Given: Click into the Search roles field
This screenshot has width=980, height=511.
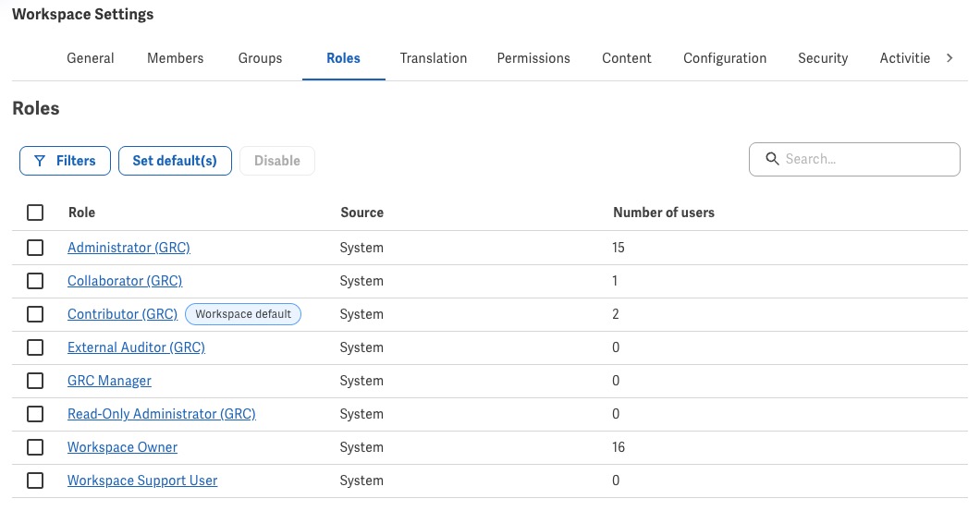Looking at the screenshot, I should (x=854, y=159).
